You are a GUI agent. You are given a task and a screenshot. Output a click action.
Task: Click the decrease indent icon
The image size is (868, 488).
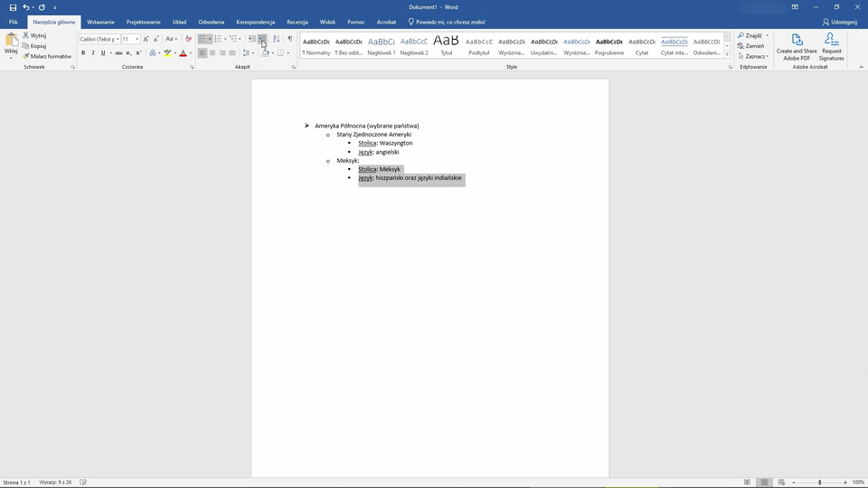251,39
